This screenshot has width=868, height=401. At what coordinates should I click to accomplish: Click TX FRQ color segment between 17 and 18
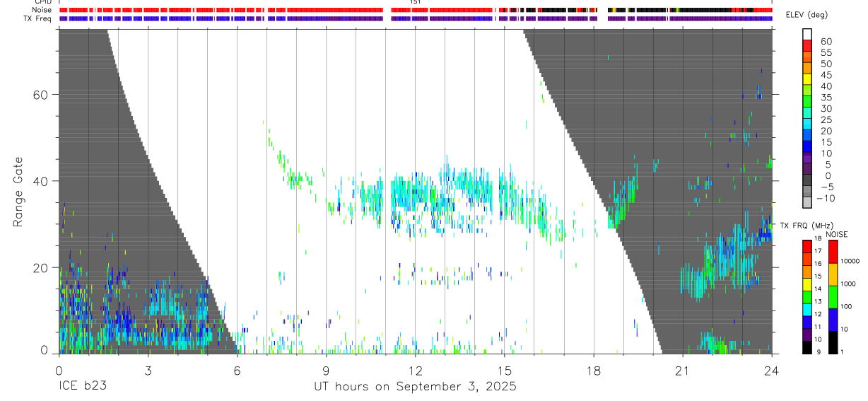tap(807, 246)
